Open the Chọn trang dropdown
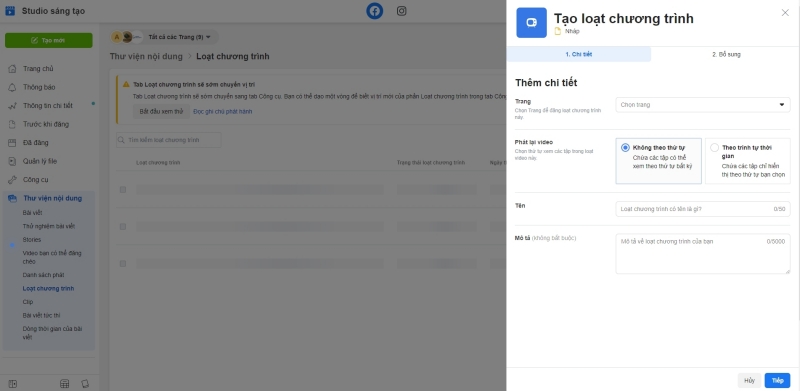800x391 pixels. point(703,105)
